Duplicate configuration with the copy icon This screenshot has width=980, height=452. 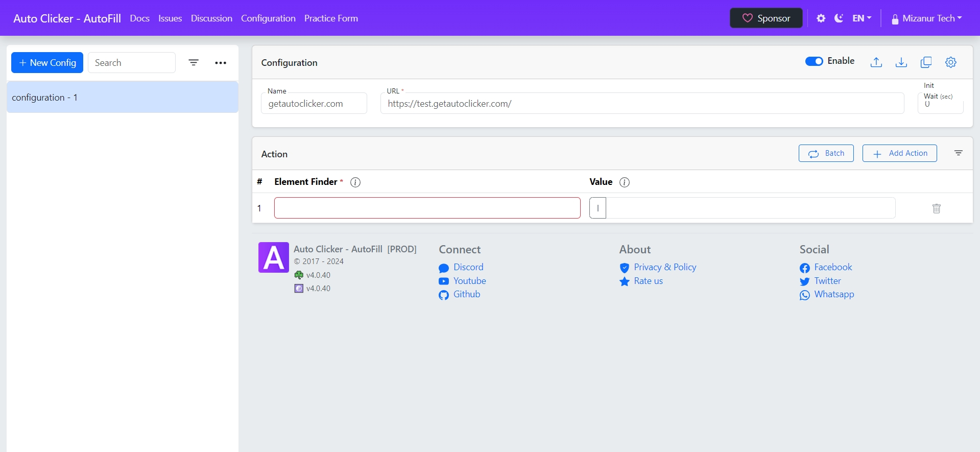(926, 62)
